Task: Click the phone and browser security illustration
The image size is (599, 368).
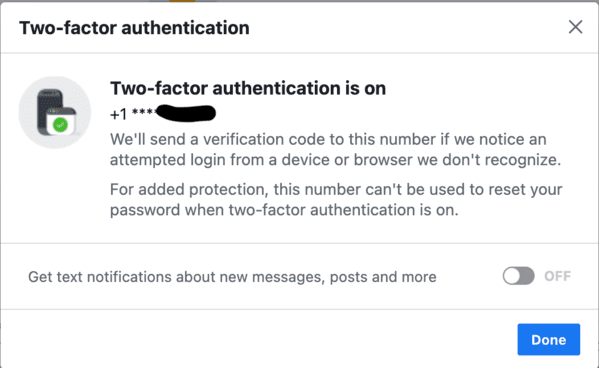Action: tap(57, 113)
